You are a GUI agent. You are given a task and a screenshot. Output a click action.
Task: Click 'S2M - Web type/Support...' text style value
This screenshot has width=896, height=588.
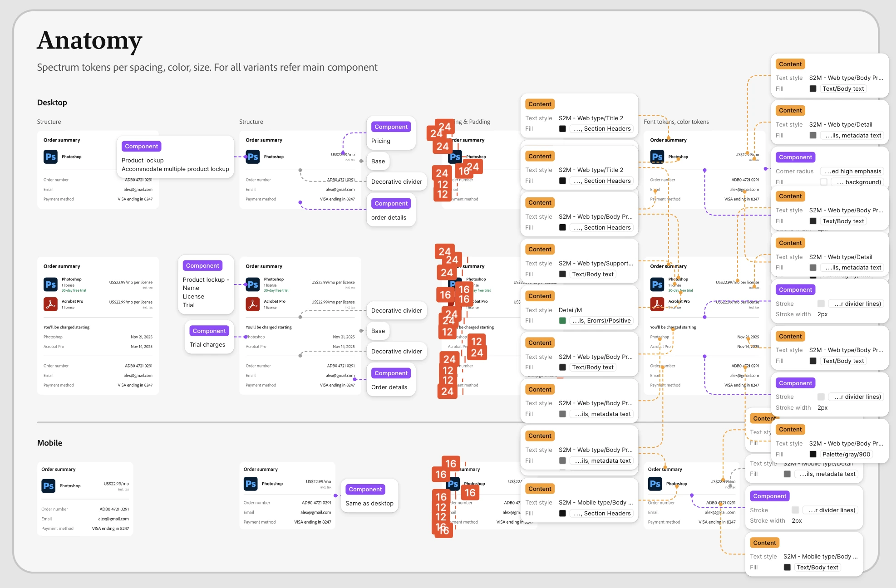click(596, 264)
